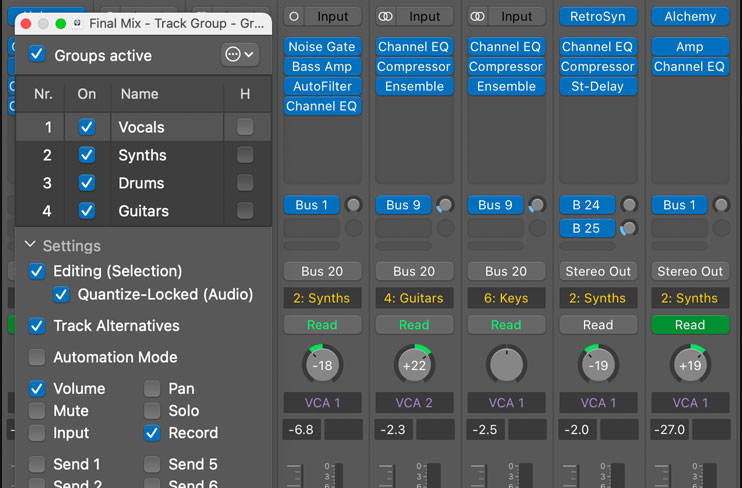Click the centered pan knob on 6: Keys strip
Viewport: 742px width, 488px height.
(x=506, y=365)
